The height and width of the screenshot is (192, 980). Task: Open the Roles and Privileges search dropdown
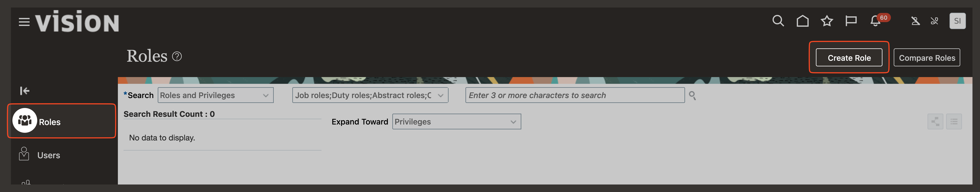[x=215, y=95]
